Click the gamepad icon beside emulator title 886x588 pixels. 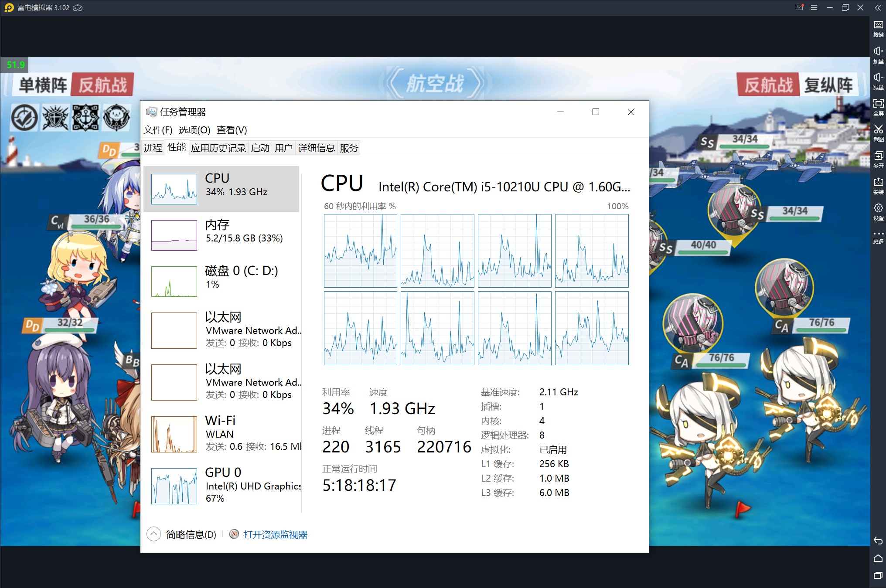point(78,7)
